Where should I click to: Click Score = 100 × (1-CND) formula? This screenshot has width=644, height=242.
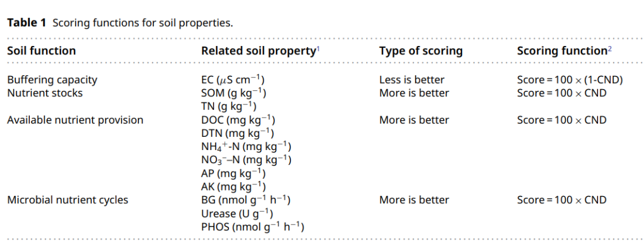570,80
